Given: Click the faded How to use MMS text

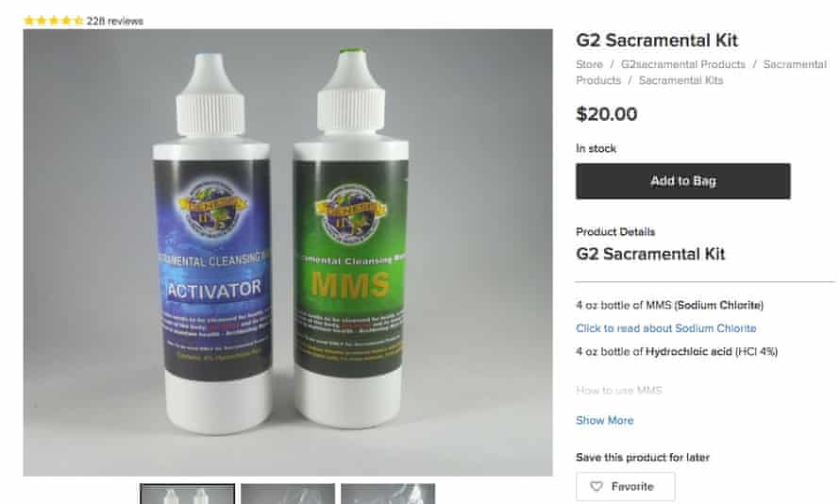Looking at the screenshot, I should 619,390.
